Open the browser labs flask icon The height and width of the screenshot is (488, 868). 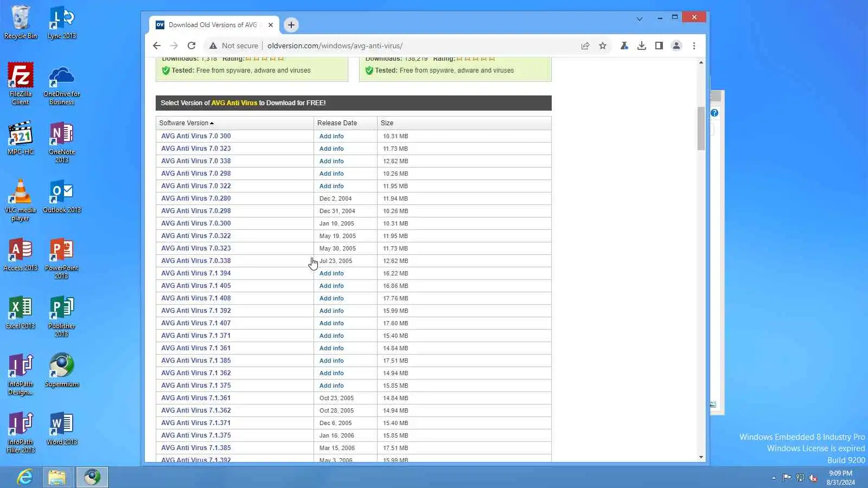point(624,46)
